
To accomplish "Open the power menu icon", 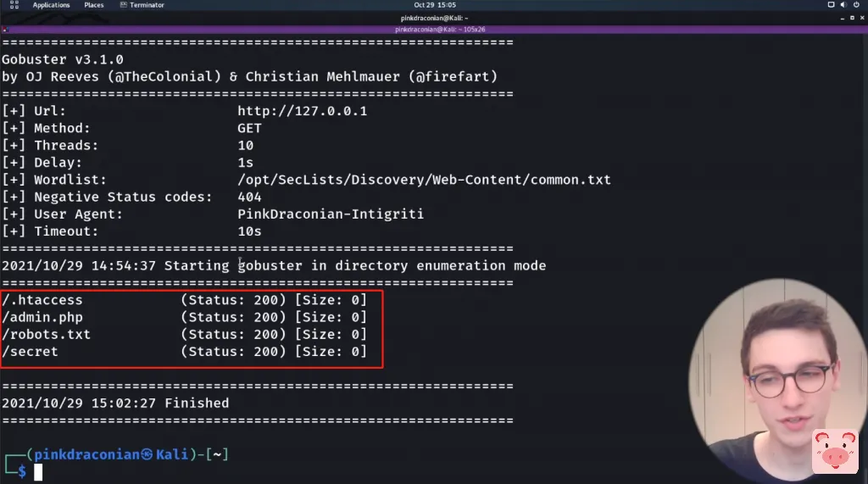I will (x=856, y=5).
